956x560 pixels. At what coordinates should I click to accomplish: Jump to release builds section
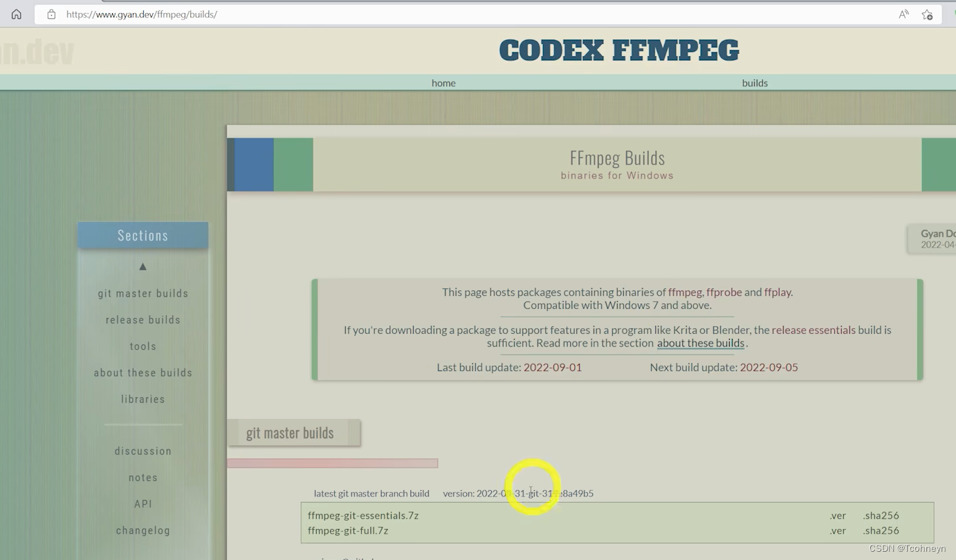[143, 319]
